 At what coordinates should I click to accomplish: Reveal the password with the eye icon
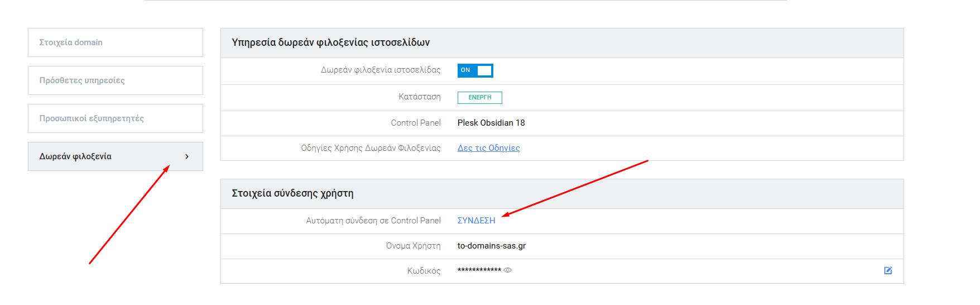tap(508, 270)
